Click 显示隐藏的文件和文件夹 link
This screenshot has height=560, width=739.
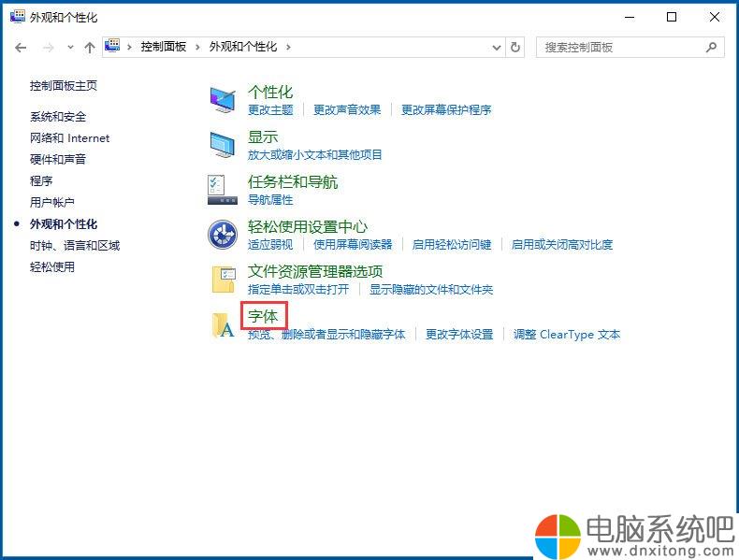431,290
